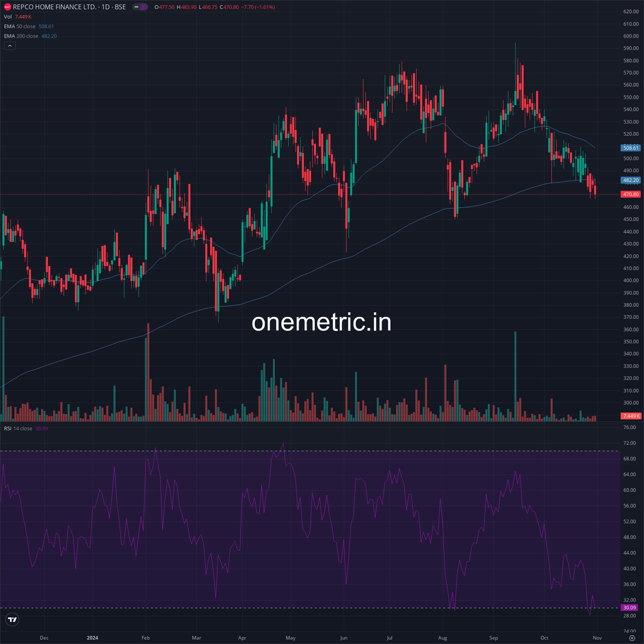Viewport: 644px width, 644px height.
Task: Open the 1D timeframe selector
Action: click(106, 7)
